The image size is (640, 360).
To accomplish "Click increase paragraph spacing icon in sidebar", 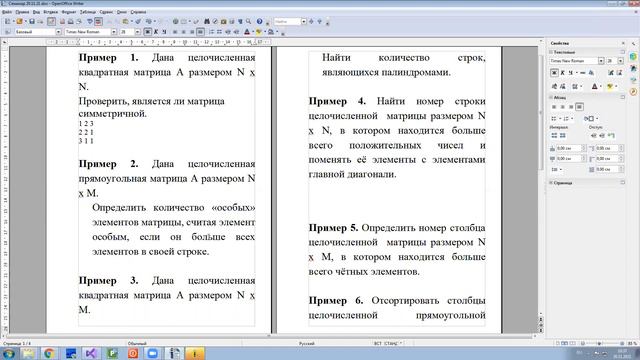I will click(554, 136).
